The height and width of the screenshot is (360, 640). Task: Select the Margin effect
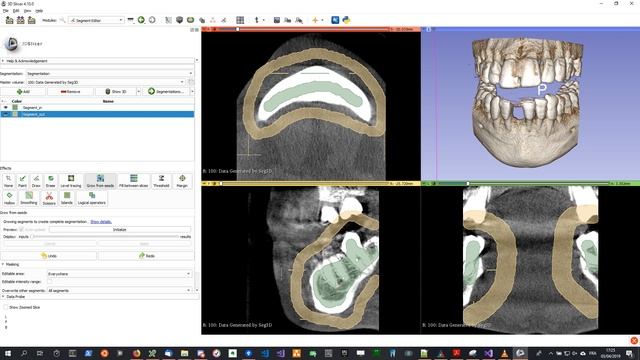click(182, 181)
